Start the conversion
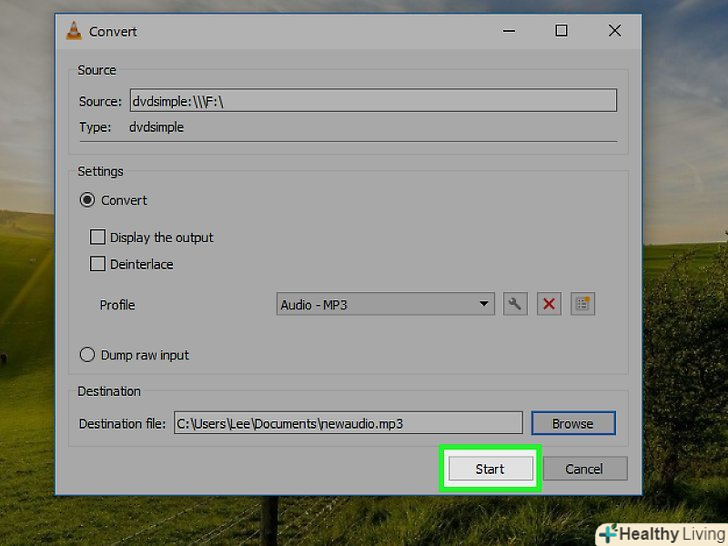Image resolution: width=728 pixels, height=546 pixels. (490, 469)
